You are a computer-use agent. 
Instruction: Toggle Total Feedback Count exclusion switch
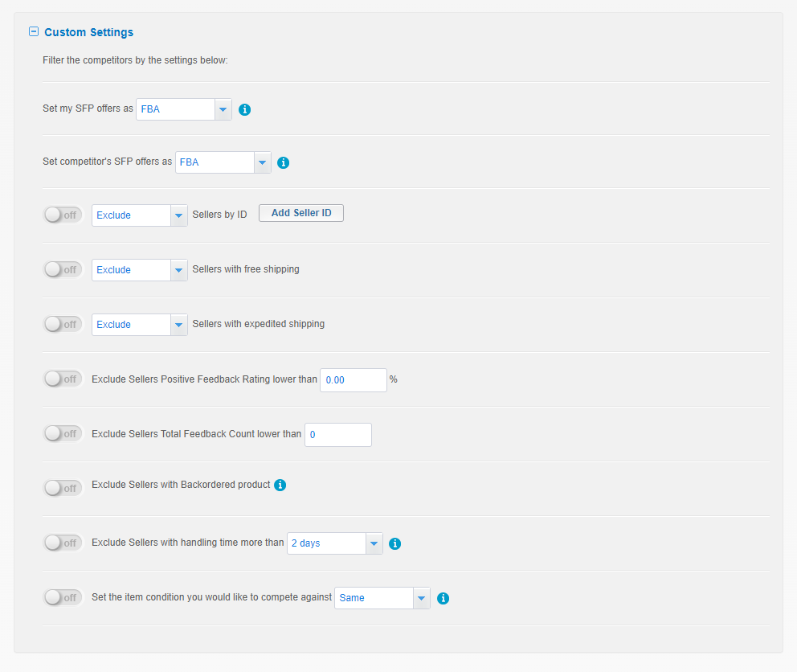click(63, 433)
